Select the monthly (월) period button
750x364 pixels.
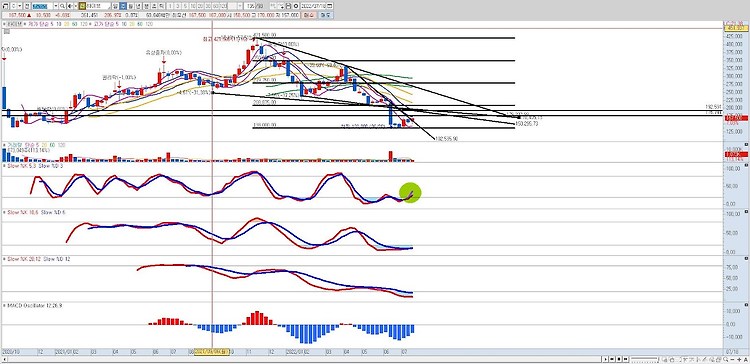(131, 6)
